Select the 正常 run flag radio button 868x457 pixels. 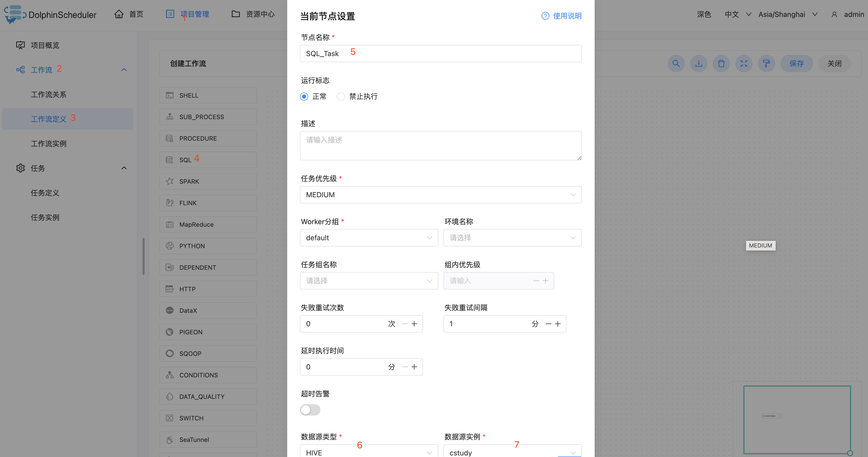304,97
